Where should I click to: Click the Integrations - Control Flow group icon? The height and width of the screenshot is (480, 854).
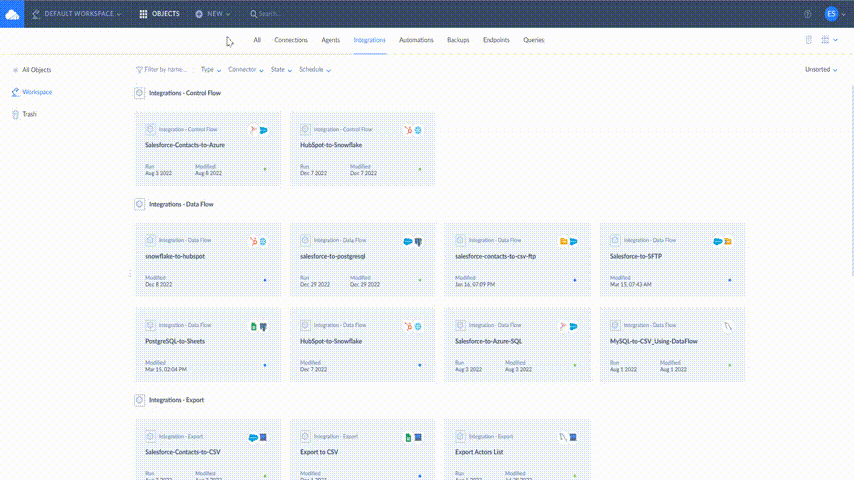pos(139,93)
